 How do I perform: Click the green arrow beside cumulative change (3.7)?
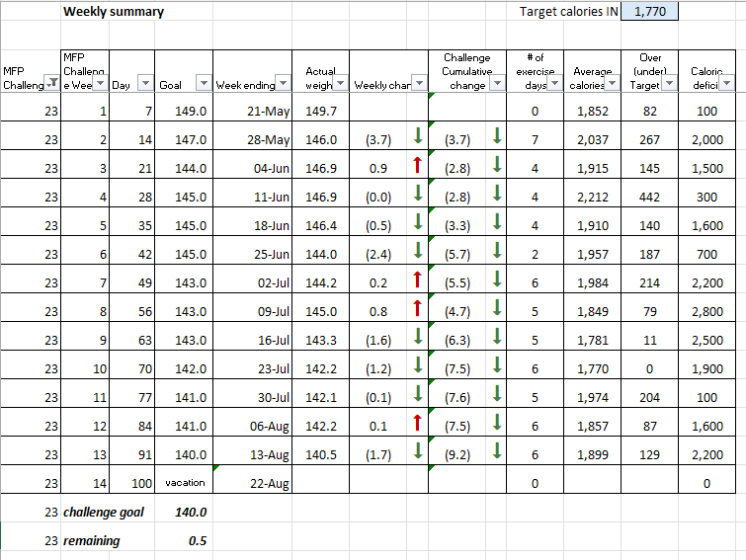497,135
